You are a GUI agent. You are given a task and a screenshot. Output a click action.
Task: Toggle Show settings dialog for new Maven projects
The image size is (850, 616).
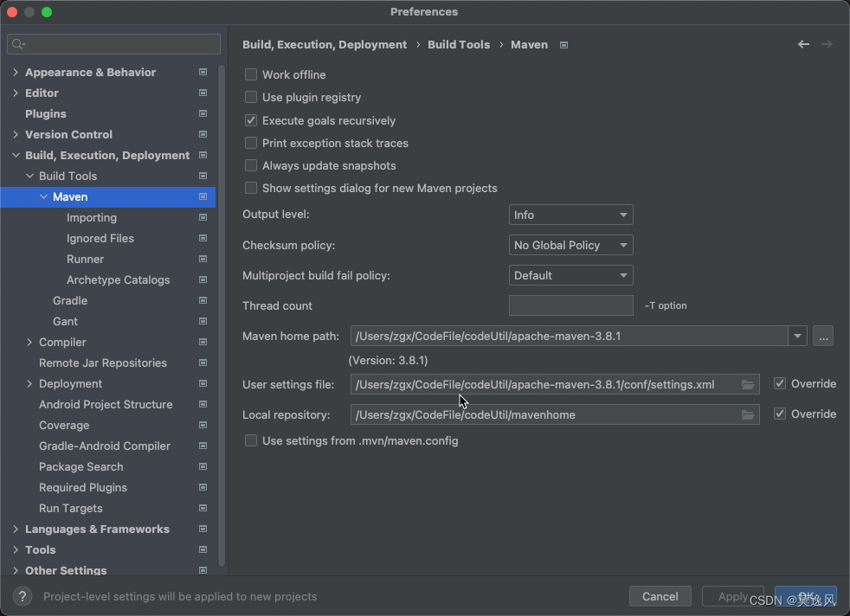(x=250, y=188)
